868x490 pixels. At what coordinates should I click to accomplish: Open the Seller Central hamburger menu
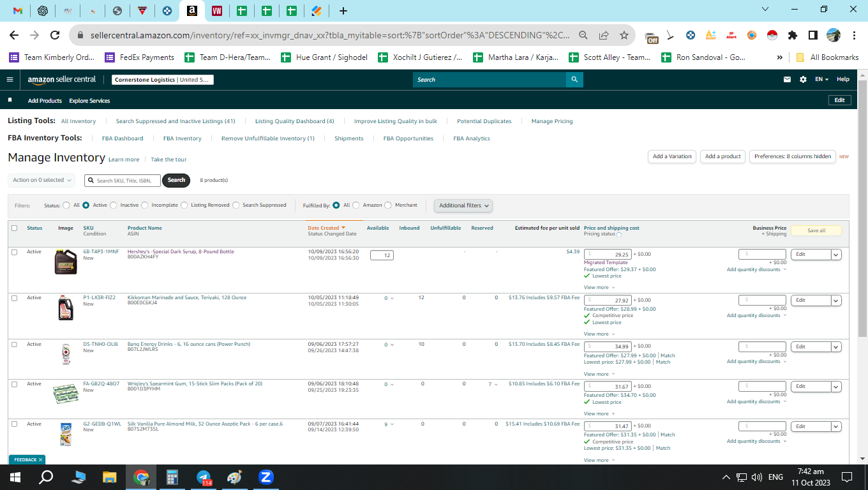coord(10,80)
